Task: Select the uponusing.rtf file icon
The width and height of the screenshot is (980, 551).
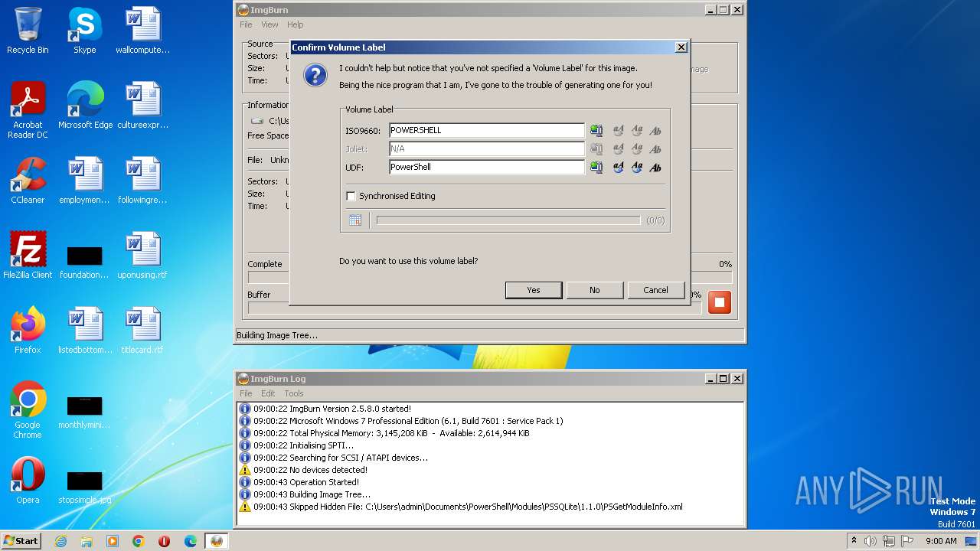Action: [142, 256]
